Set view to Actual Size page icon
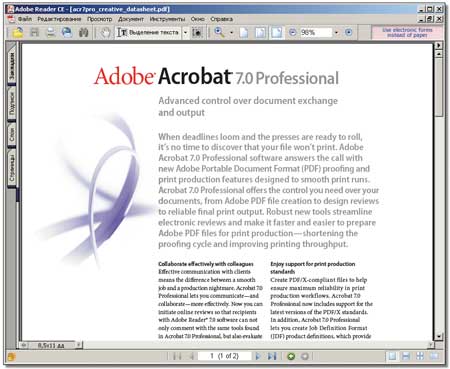Screen dimensions: 450x369 click(x=244, y=33)
